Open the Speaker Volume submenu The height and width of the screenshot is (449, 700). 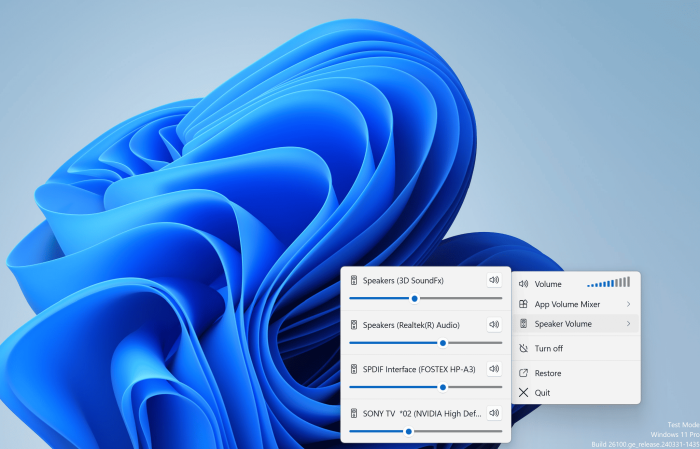[x=576, y=324]
